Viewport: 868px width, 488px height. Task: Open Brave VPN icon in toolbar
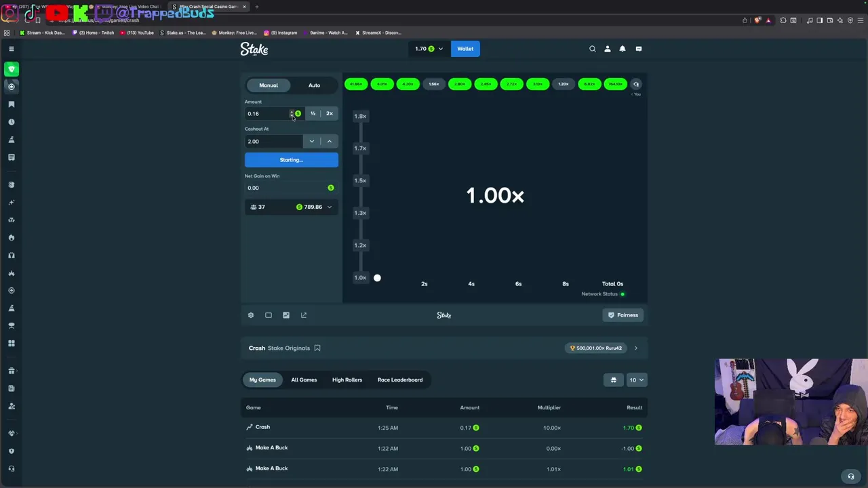pyautogui.click(x=850, y=20)
